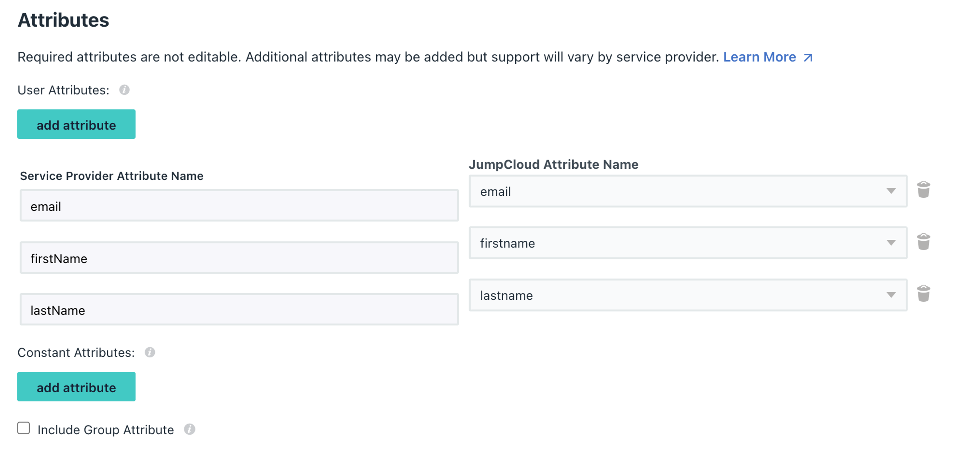Click the lastName service provider attribute field
Viewport: 980px width, 466px height.
pyautogui.click(x=239, y=310)
